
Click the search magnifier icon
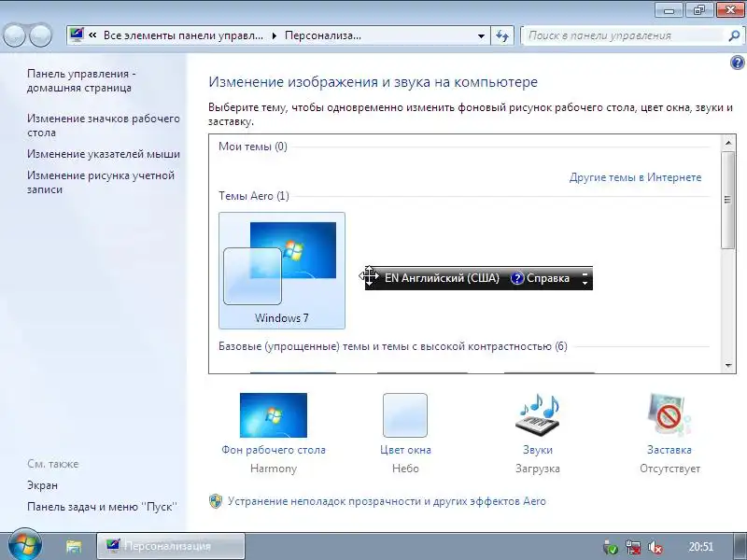pos(734,35)
